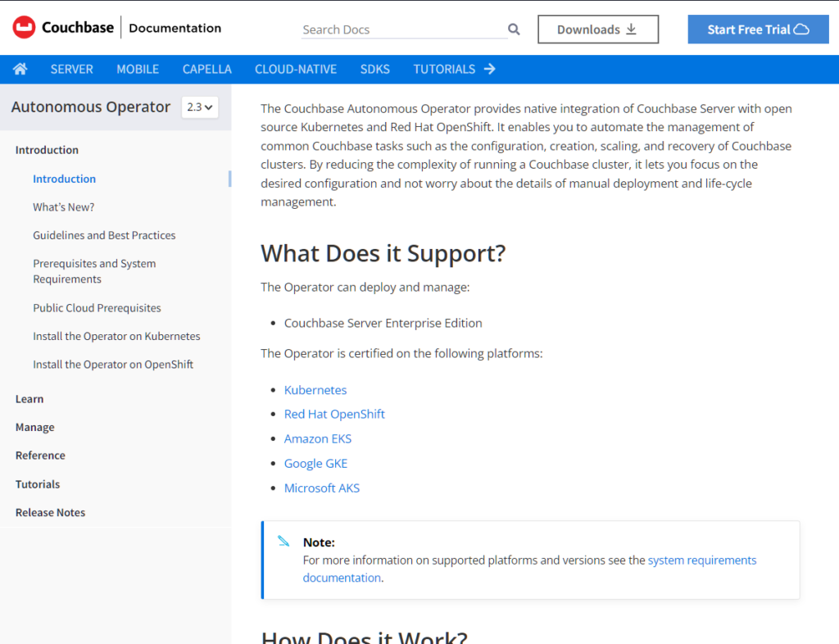
Task: Open the SERVER nav item
Action: pyautogui.click(x=72, y=69)
